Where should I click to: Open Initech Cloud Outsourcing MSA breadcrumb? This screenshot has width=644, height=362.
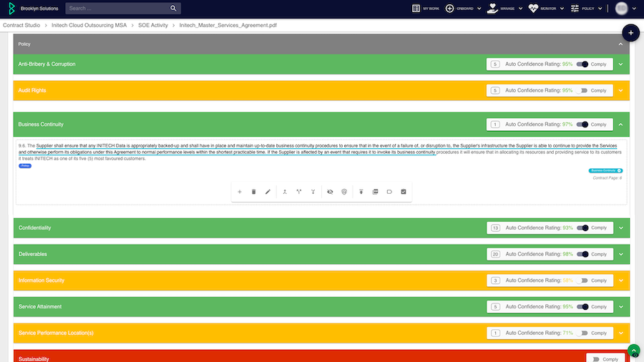(x=89, y=25)
